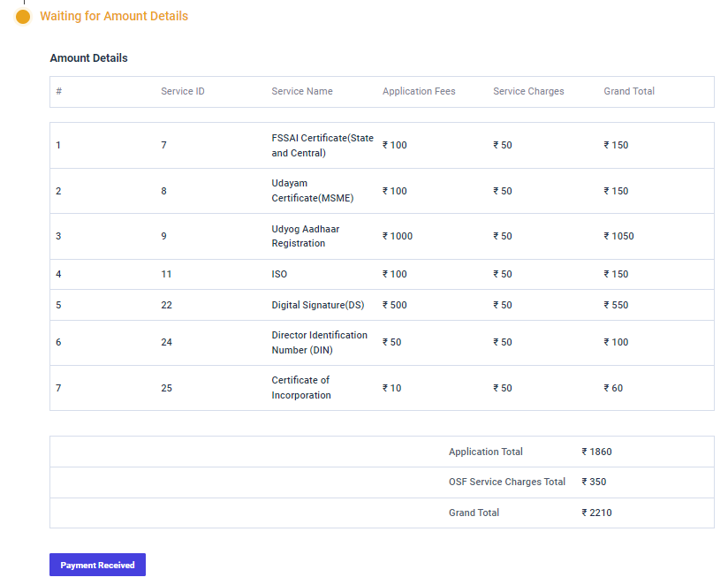This screenshot has height=585, width=728.
Task: Click Director Identification Number (DIN) entry
Action: (x=319, y=342)
